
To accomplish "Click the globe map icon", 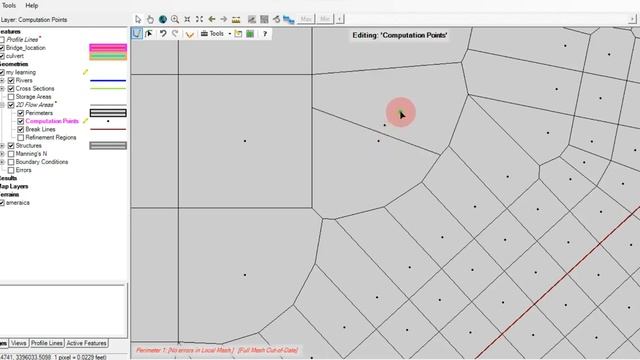I will (162, 19).
